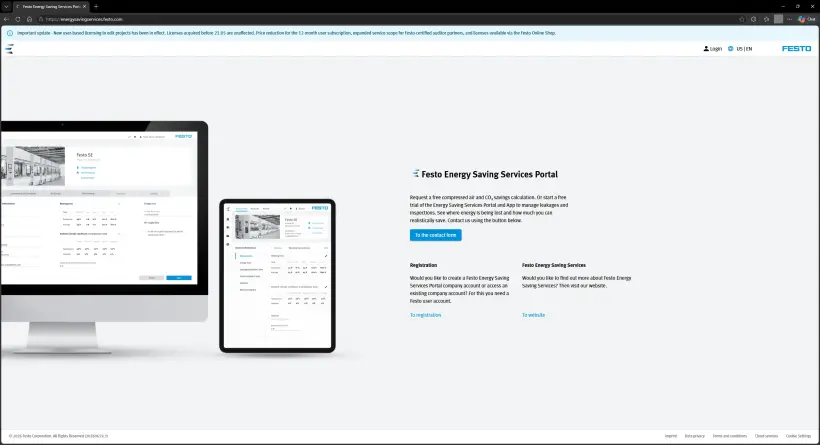This screenshot has height=445, width=820.
Task: Click the Festo Energy Saving Services Portal heading
Action: coord(489,174)
